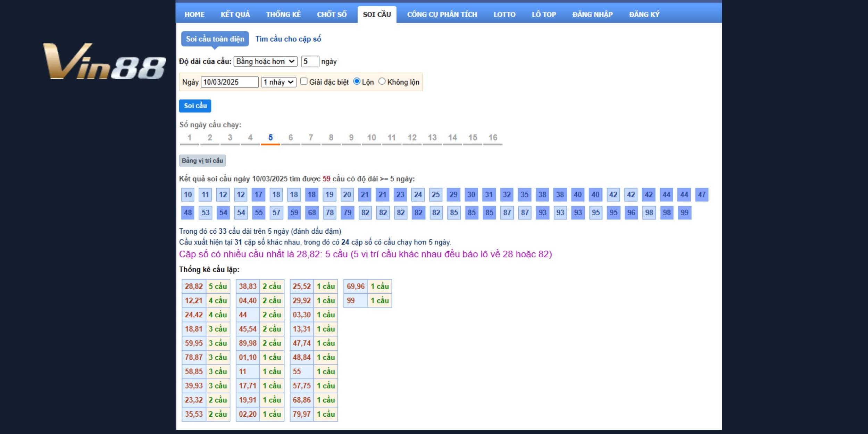
Task: Select 5 days in cầu chạy
Action: click(270, 138)
